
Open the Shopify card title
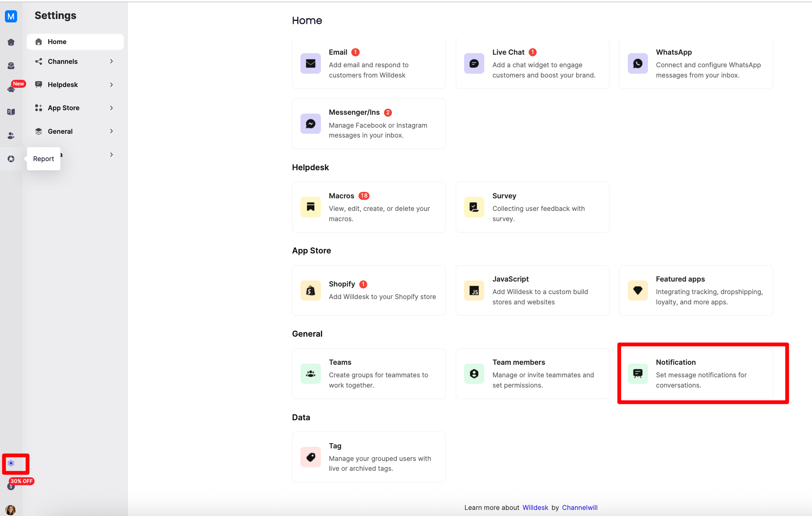click(x=342, y=284)
